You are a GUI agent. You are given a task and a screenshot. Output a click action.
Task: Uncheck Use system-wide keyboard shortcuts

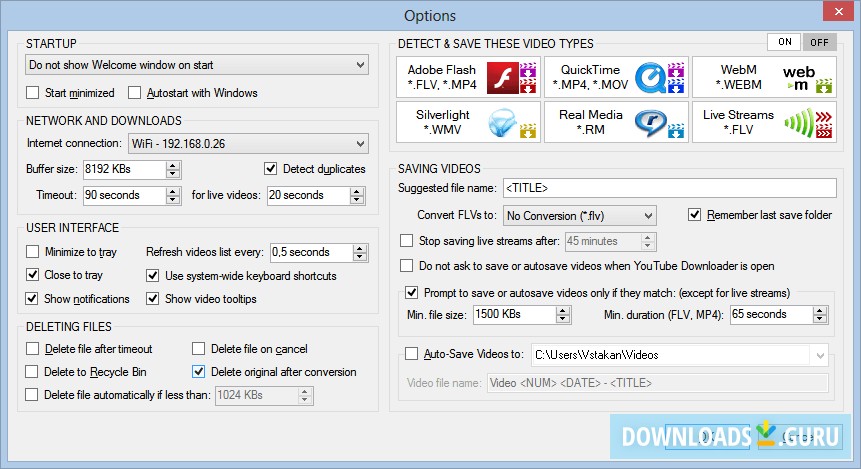pyautogui.click(x=153, y=275)
